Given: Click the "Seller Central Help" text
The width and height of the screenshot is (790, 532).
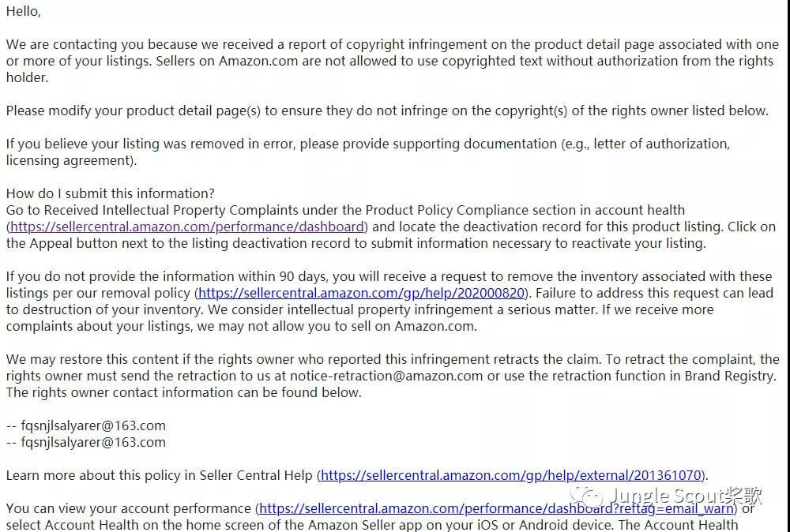Looking at the screenshot, I should pyautogui.click(x=256, y=475).
